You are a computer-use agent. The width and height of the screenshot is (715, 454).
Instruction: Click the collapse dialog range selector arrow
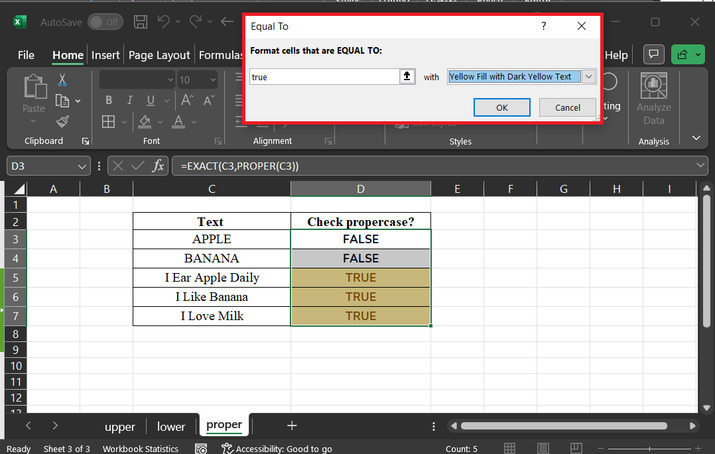407,76
